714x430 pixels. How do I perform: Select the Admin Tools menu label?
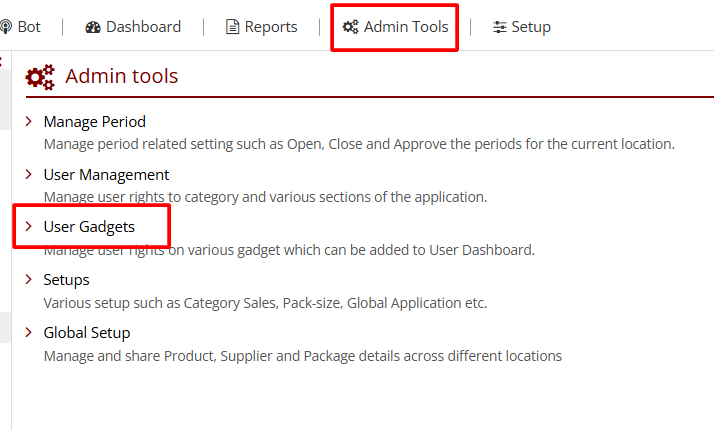coord(405,27)
